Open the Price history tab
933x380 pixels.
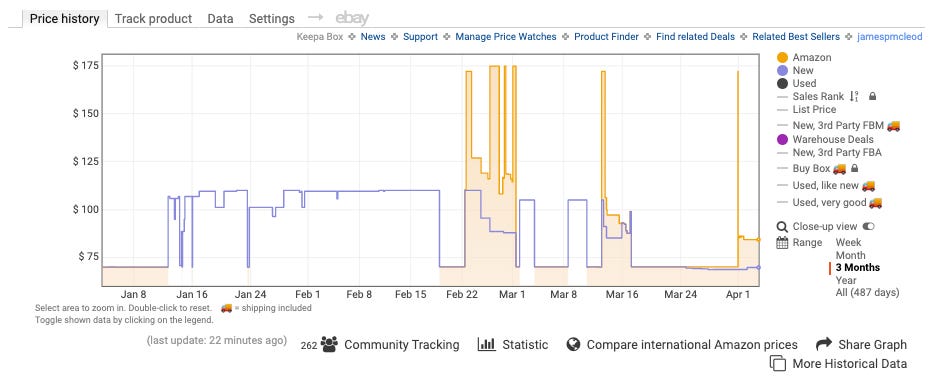[64, 18]
